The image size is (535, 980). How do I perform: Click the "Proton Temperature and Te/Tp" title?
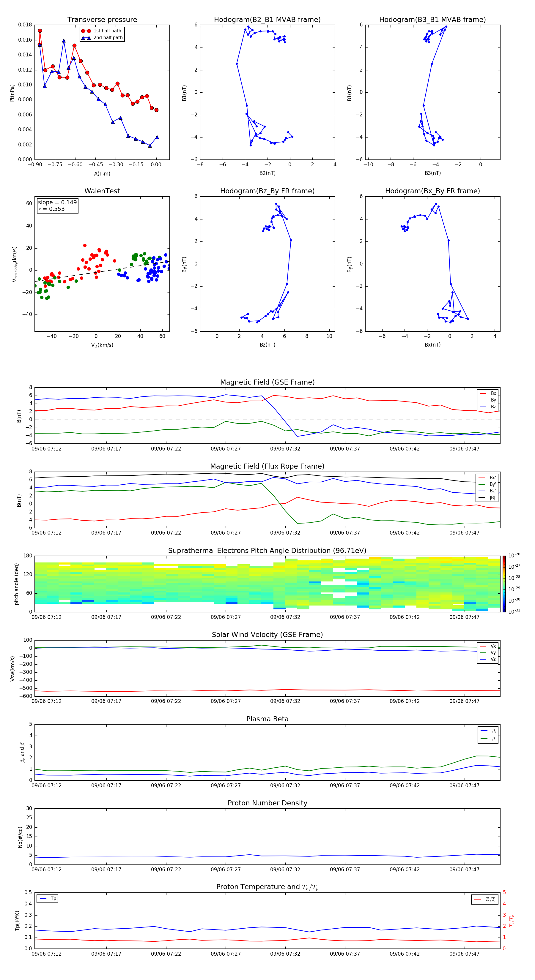click(x=267, y=887)
